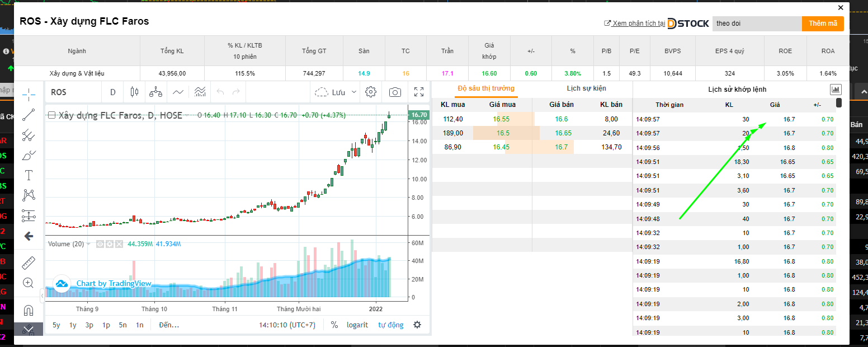Viewport: 868px width, 347px height.
Task: Choose the text annotation tool
Action: tap(29, 175)
